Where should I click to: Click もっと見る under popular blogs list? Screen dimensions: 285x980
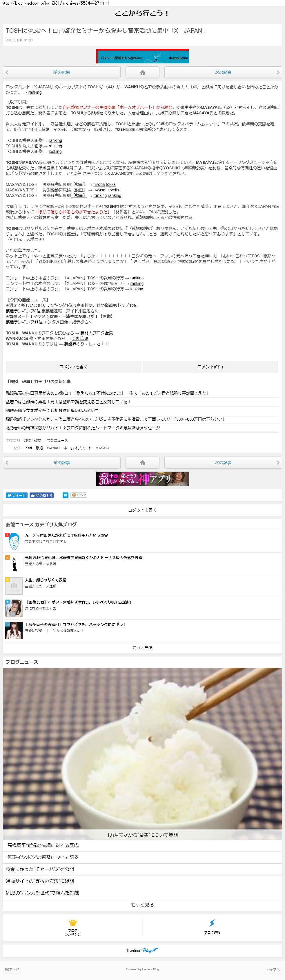click(143, 648)
